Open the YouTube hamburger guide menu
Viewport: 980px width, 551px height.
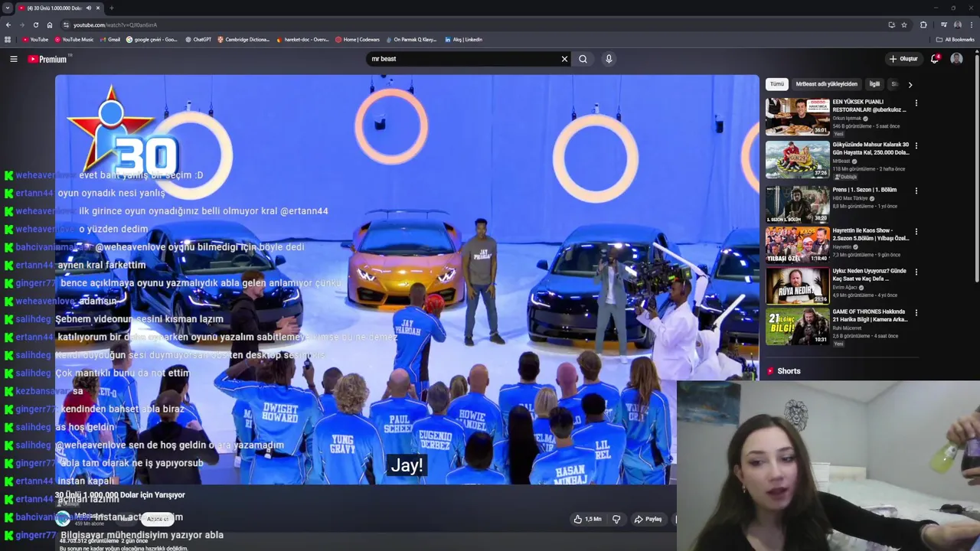[13, 59]
